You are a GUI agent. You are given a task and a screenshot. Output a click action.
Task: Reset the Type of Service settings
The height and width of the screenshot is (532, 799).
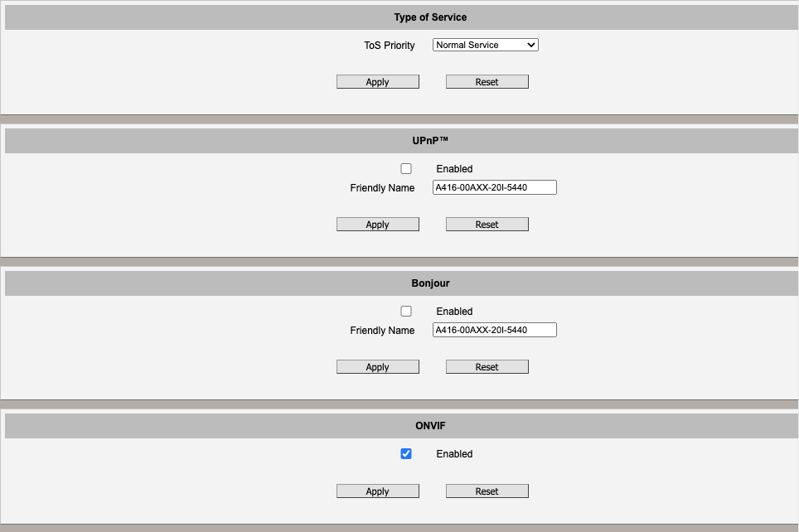click(x=487, y=81)
